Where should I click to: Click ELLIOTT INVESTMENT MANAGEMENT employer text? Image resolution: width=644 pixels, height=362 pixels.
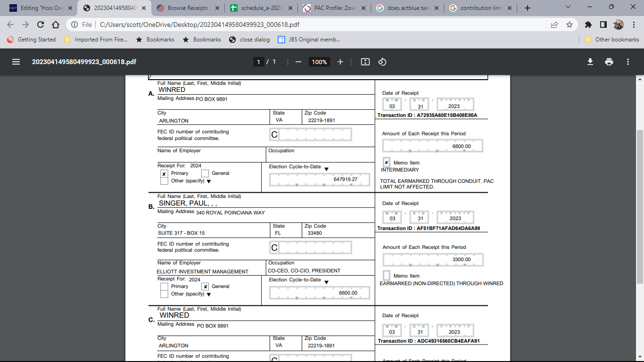202,271
